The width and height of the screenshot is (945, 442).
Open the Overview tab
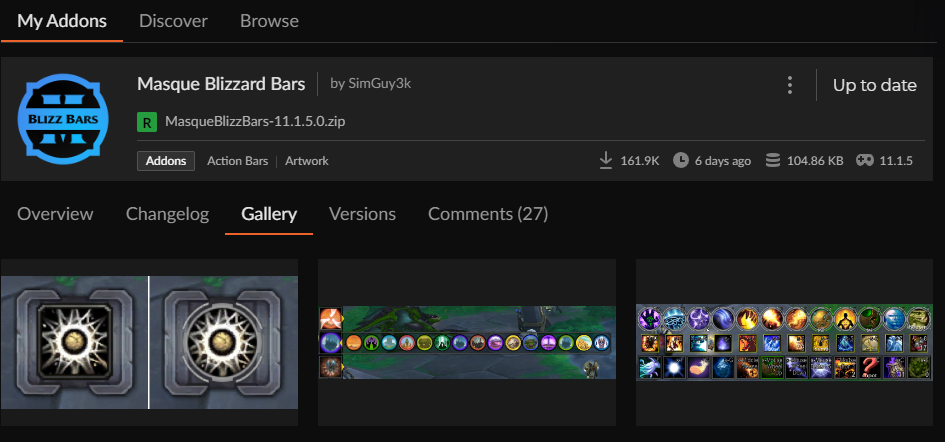click(55, 214)
